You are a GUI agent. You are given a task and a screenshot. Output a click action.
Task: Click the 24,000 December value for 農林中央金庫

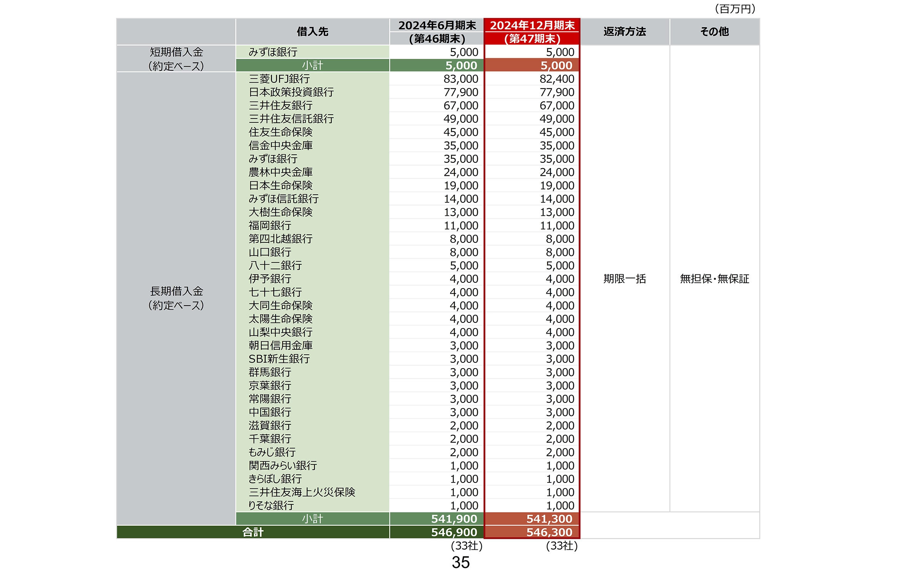pyautogui.click(x=557, y=172)
